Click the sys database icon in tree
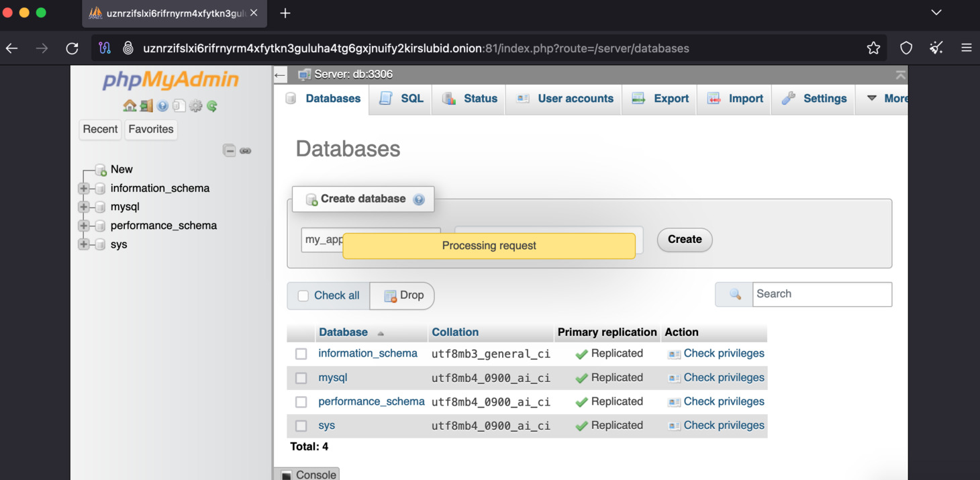The image size is (980, 480). (100, 245)
